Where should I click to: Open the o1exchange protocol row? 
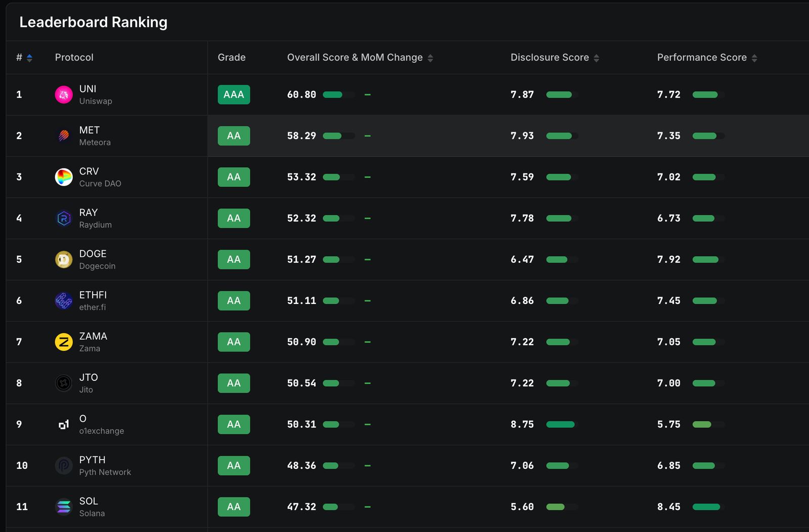pyautogui.click(x=408, y=424)
